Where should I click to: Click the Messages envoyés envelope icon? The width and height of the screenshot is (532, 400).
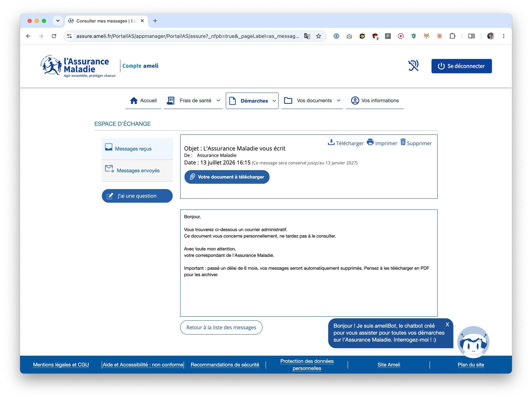click(x=109, y=169)
